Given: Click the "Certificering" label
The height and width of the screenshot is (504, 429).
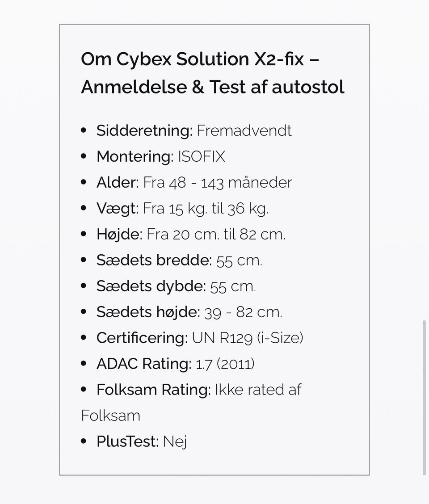Looking at the screenshot, I should tap(142, 338).
